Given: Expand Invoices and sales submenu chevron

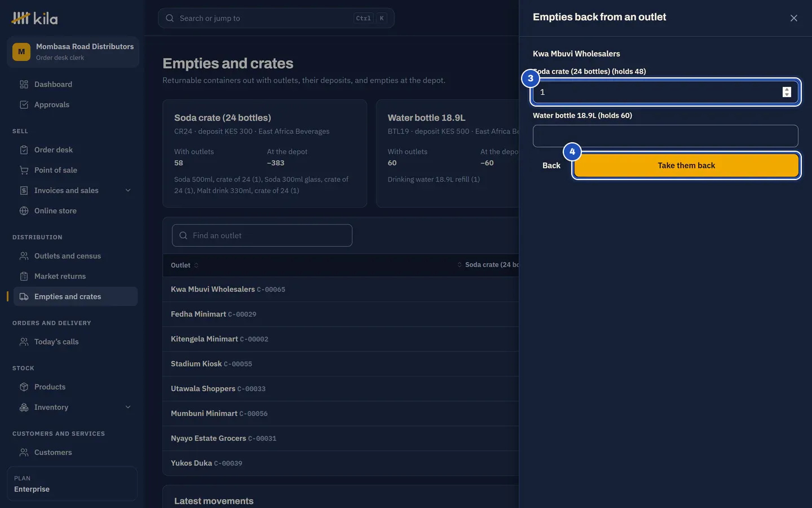Looking at the screenshot, I should pos(128,191).
